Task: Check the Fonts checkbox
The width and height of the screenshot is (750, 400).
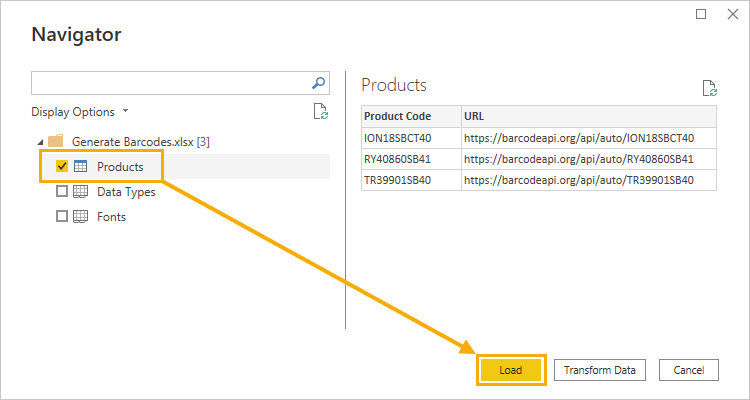Action: 62,217
